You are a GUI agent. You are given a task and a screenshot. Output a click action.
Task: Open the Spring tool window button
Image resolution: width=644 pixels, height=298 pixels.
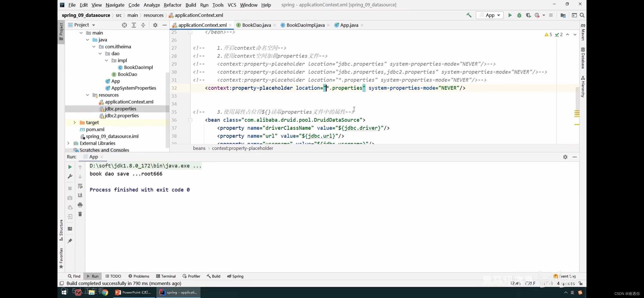[235, 276]
